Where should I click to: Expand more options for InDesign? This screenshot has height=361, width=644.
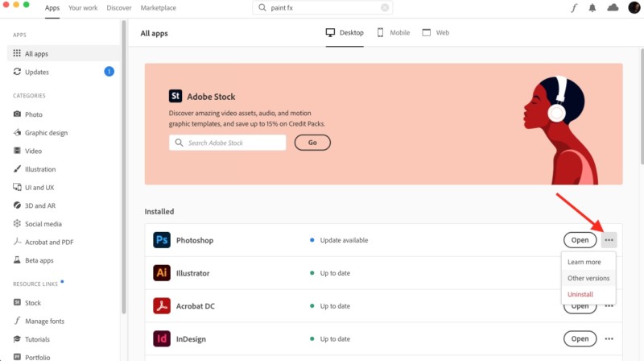pyautogui.click(x=609, y=338)
